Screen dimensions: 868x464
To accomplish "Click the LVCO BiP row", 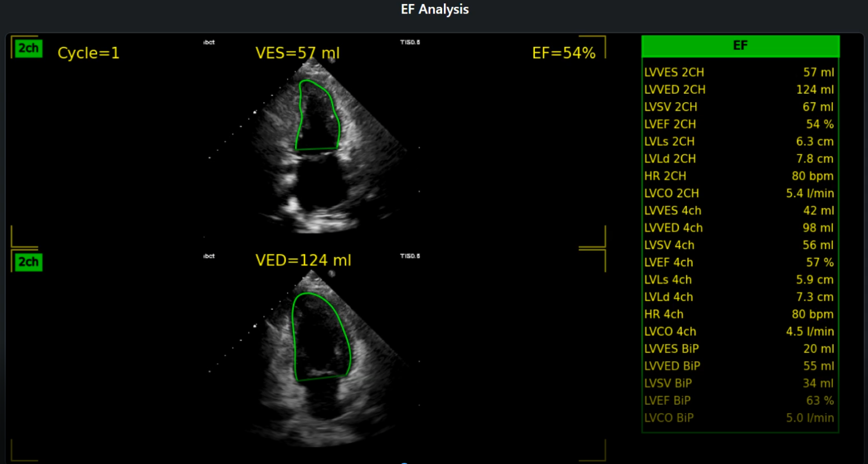I will pos(739,418).
